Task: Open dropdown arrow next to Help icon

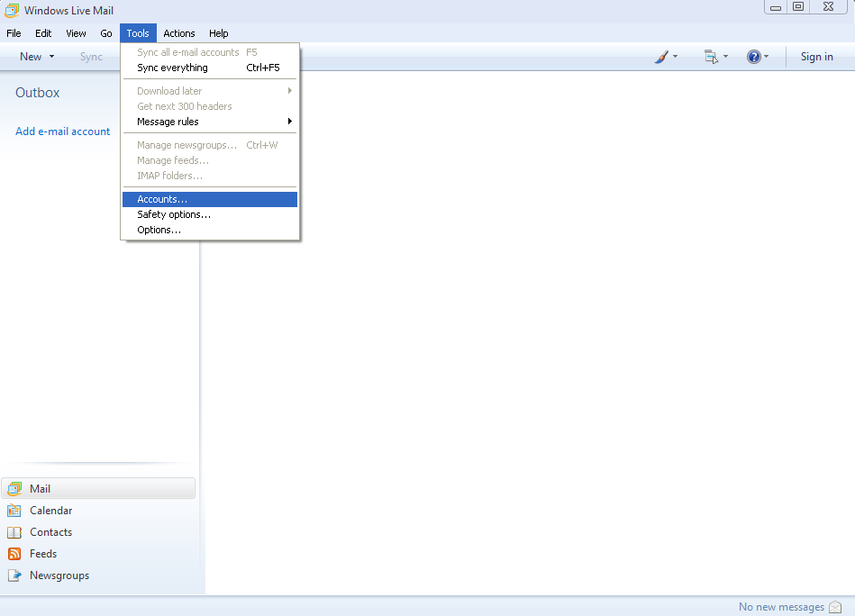Action: pyautogui.click(x=767, y=57)
